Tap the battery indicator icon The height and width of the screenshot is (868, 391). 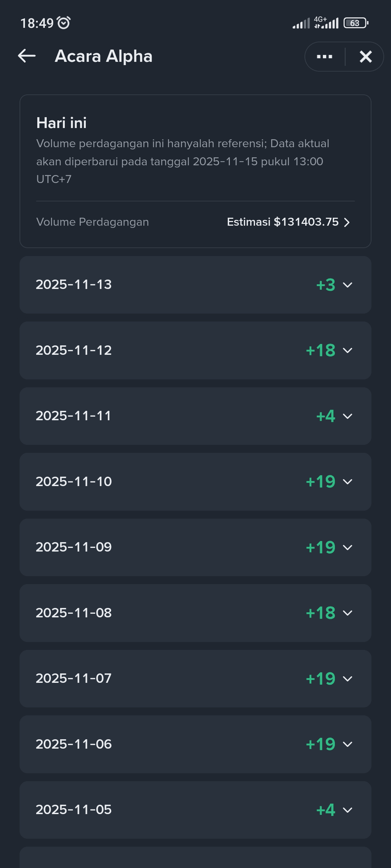coord(356,23)
